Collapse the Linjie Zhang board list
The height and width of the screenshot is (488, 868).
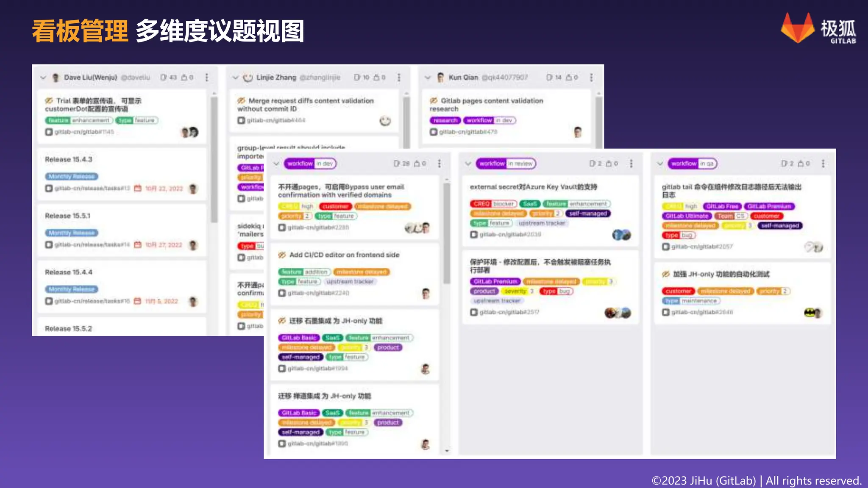pyautogui.click(x=235, y=78)
